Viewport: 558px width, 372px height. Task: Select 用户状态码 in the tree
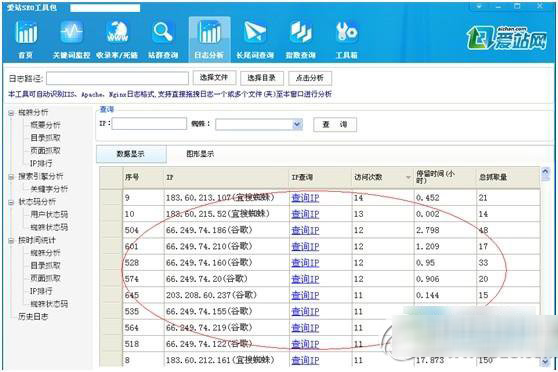[x=49, y=214]
